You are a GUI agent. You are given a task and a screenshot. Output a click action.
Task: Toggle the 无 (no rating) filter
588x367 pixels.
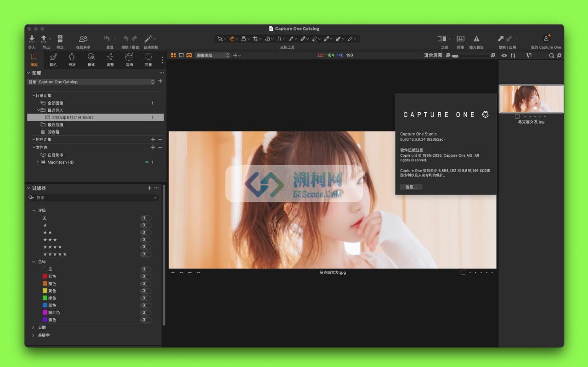(x=146, y=218)
